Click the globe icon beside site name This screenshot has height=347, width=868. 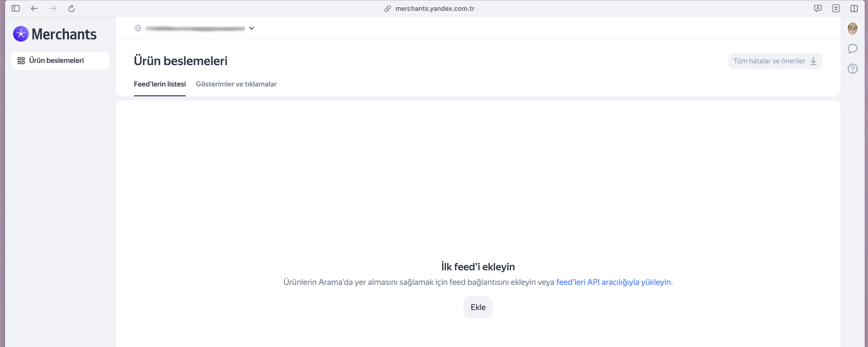[138, 28]
